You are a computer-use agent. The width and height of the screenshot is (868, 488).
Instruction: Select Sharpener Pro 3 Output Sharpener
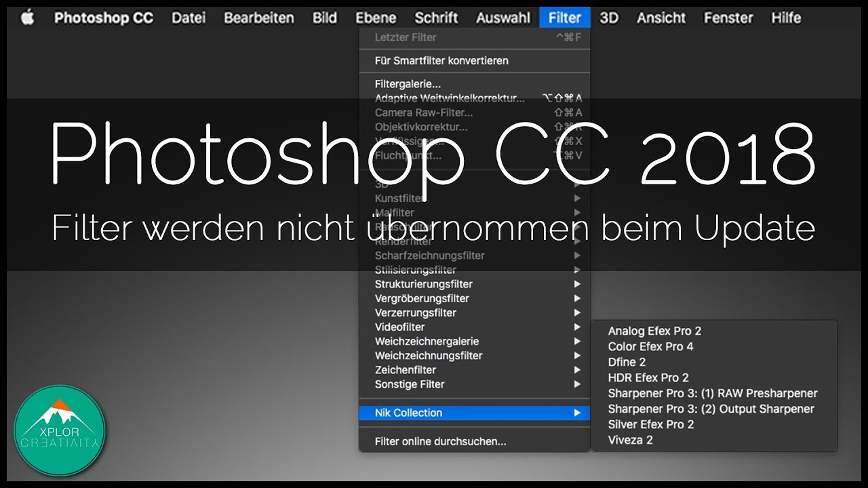tap(714, 409)
